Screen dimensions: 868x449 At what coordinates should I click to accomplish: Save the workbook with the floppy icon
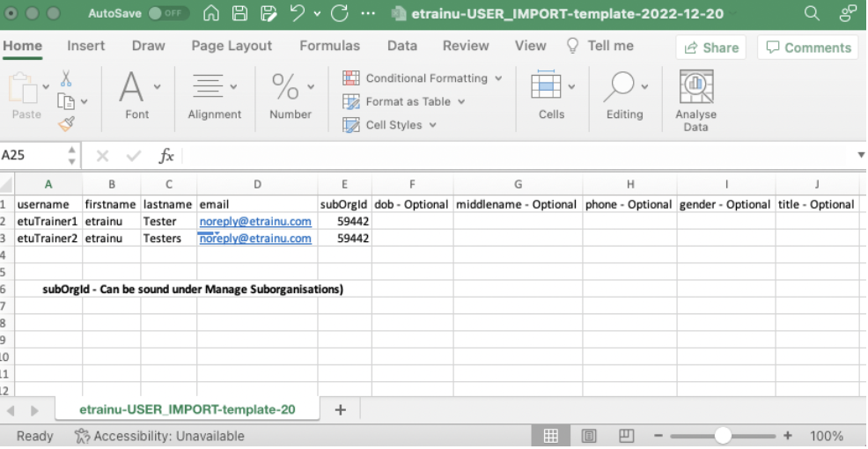[239, 13]
